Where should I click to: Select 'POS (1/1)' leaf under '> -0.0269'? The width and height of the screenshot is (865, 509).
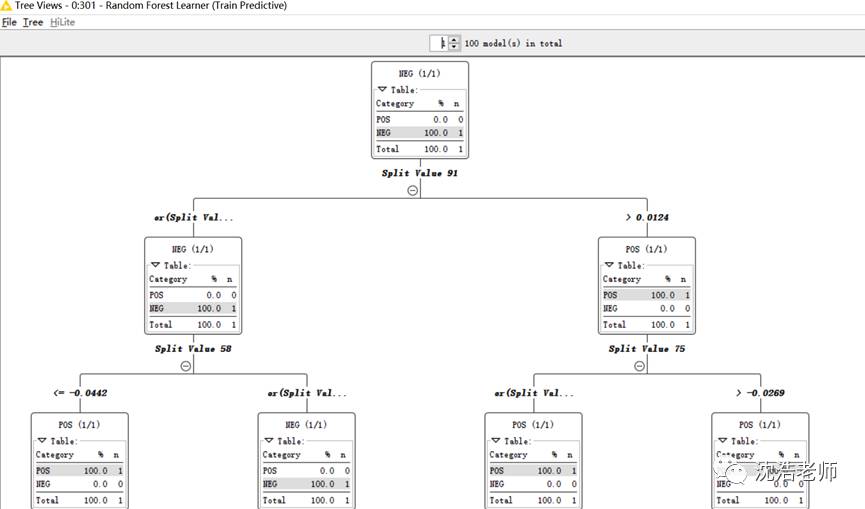point(760,425)
